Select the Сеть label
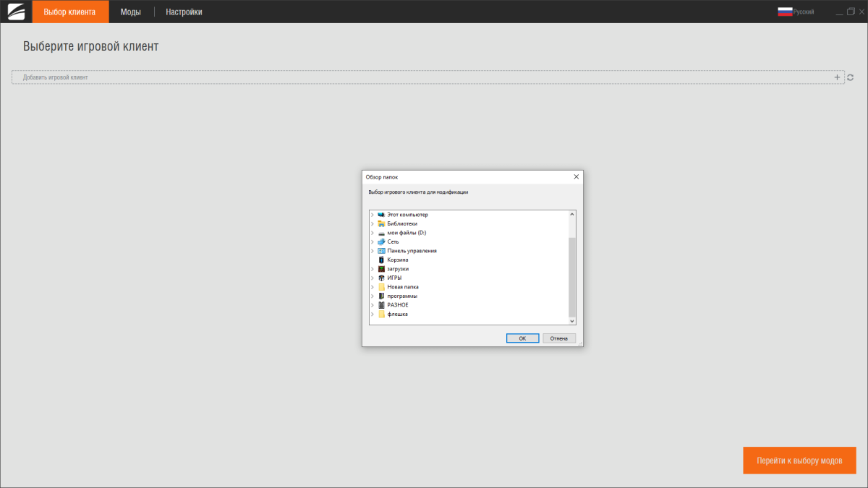Image resolution: width=868 pixels, height=488 pixels. (393, 241)
